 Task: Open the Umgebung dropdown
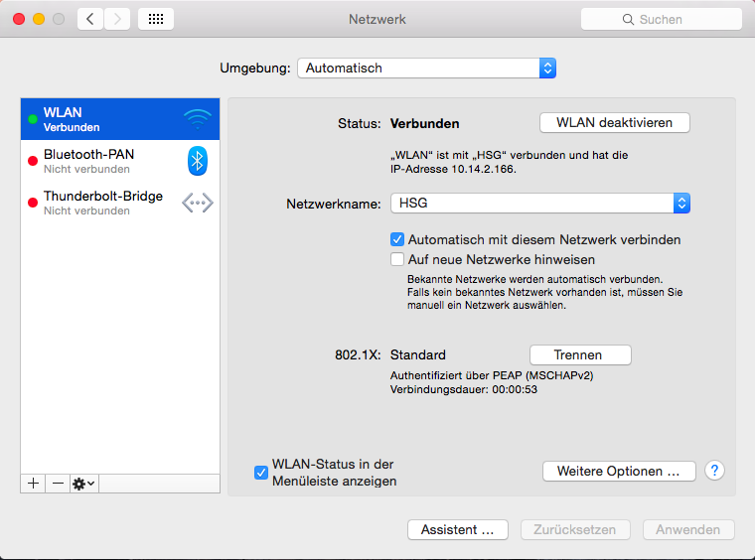426,68
